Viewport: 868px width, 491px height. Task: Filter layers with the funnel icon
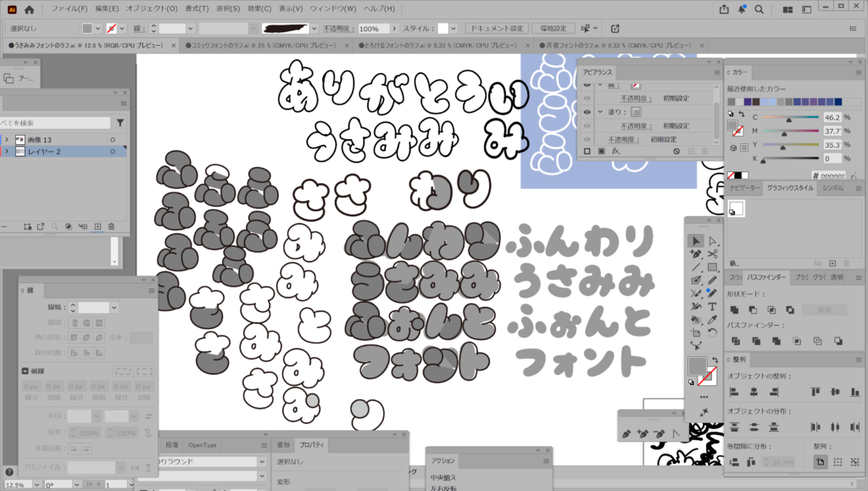coord(120,123)
